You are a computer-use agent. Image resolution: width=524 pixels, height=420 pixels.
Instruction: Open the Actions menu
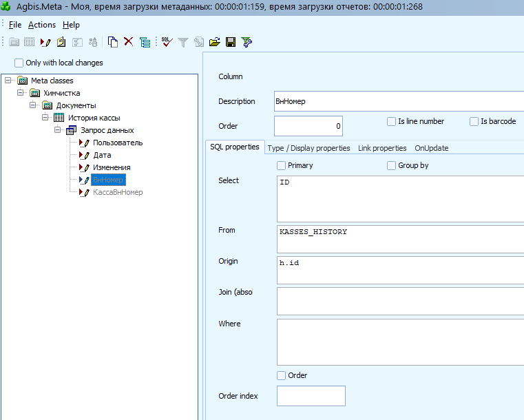pos(42,25)
